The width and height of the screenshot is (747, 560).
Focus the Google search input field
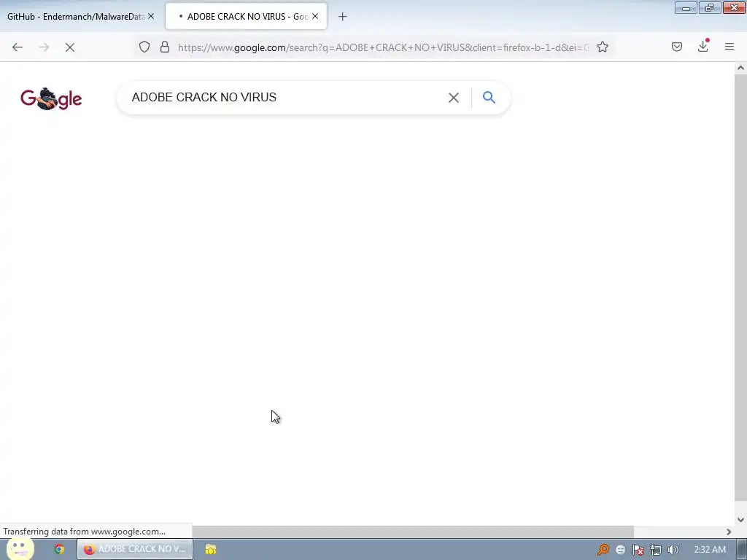pyautogui.click(x=286, y=97)
